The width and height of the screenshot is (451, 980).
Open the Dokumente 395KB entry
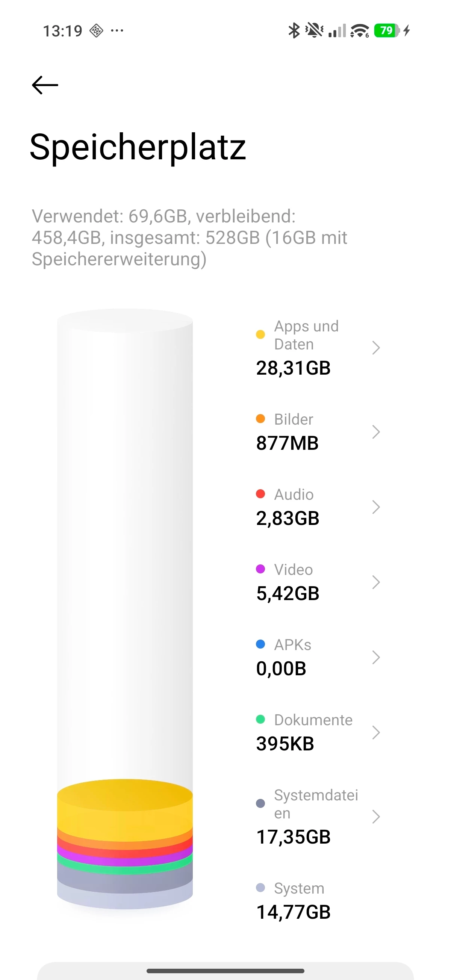coord(318,732)
